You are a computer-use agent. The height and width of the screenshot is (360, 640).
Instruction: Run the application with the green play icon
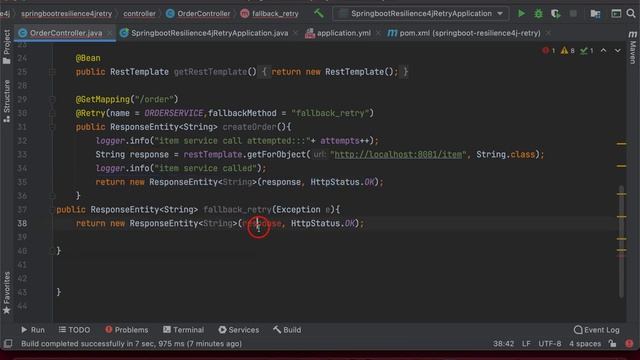click(521, 13)
